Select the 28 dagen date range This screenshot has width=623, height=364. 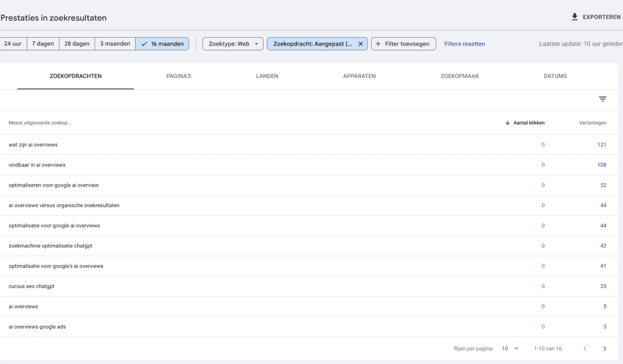[x=77, y=44]
